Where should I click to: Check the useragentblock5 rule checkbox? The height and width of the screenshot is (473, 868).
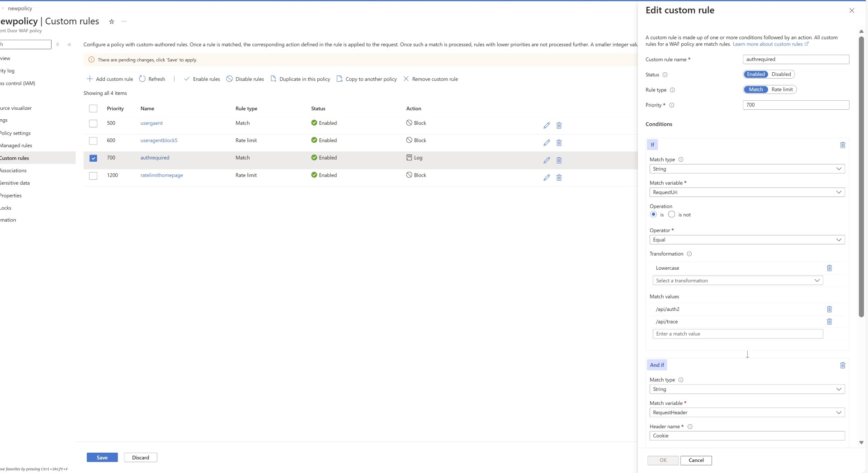coord(93,141)
